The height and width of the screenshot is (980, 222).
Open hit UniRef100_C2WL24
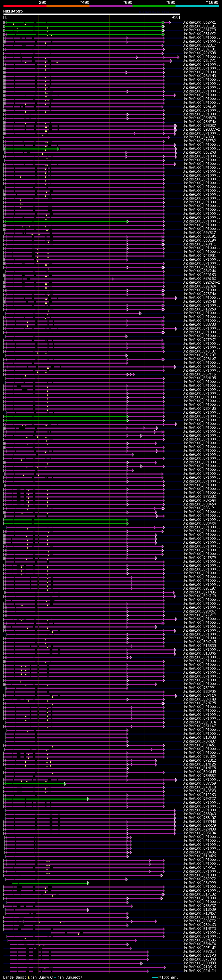199,971
